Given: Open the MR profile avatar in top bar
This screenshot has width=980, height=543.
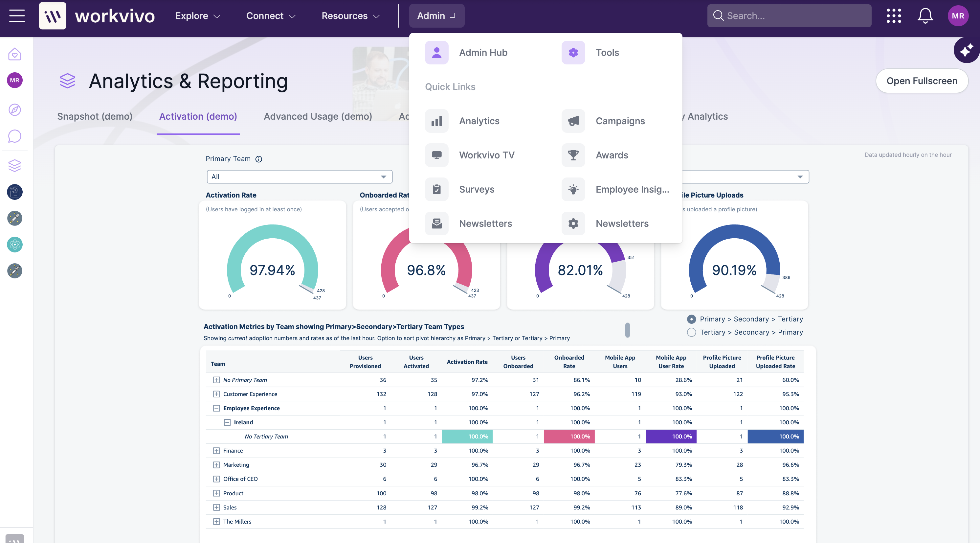Looking at the screenshot, I should click(958, 15).
